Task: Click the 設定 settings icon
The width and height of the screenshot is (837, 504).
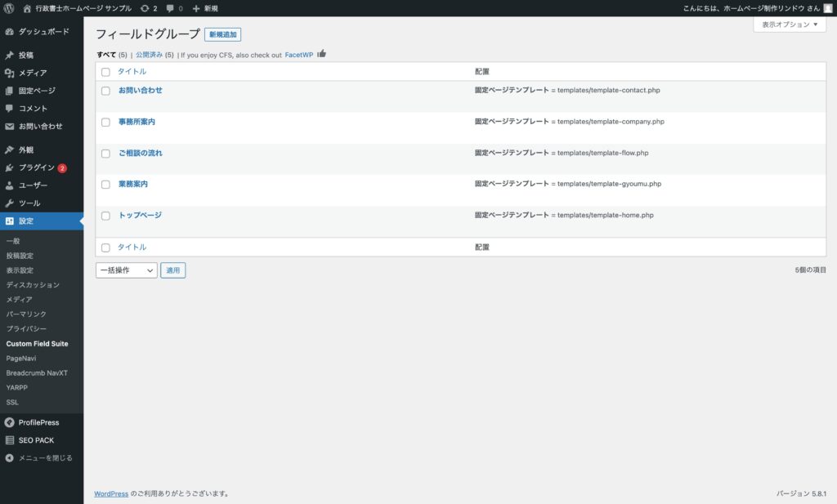Action: point(9,221)
